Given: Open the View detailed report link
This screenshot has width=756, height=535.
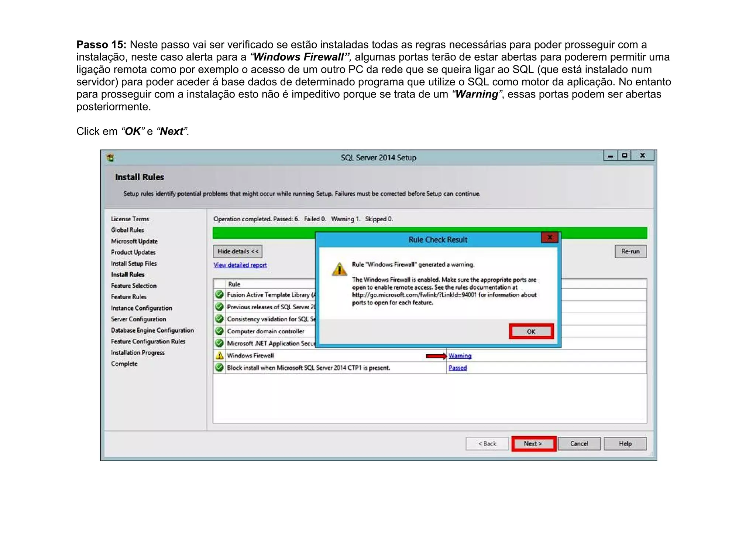Looking at the screenshot, I should click(x=240, y=265).
